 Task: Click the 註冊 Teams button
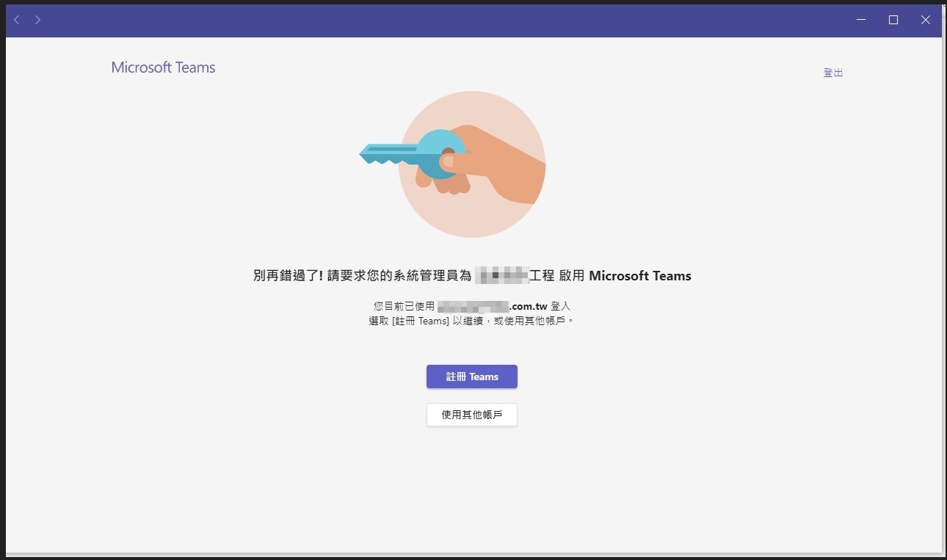click(472, 377)
